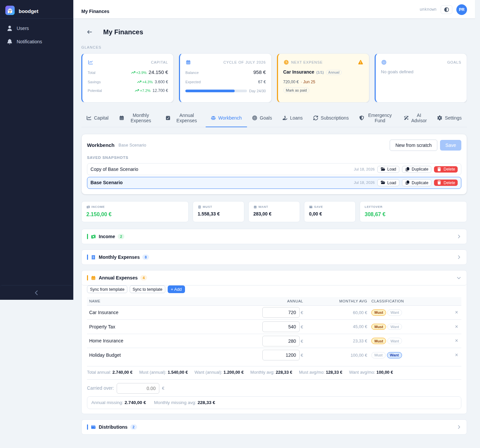Collapse the Annual Expenses section
This screenshot has height=448, width=480.
pos(274,278)
